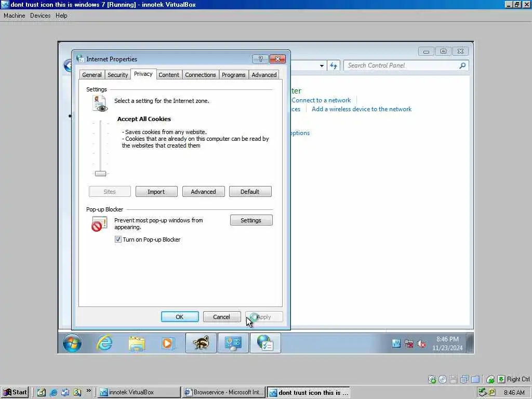The height and width of the screenshot is (399, 532).
Task: Open the network status tray icon
Action: [409, 344]
